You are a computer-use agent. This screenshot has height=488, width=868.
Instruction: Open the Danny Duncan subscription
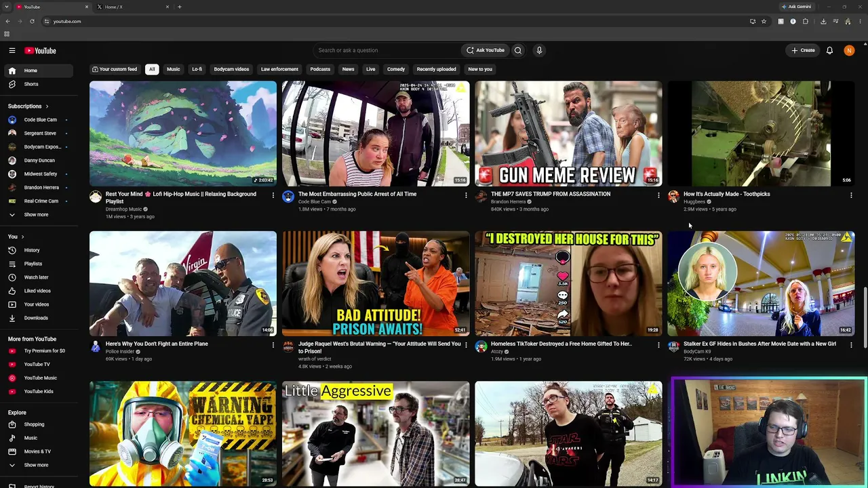coord(38,161)
